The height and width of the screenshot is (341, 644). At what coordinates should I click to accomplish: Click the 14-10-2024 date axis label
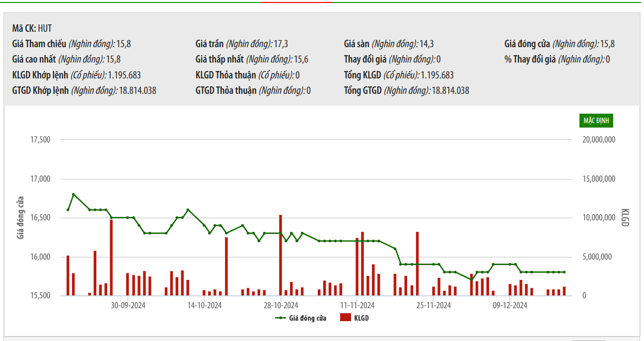point(205,305)
